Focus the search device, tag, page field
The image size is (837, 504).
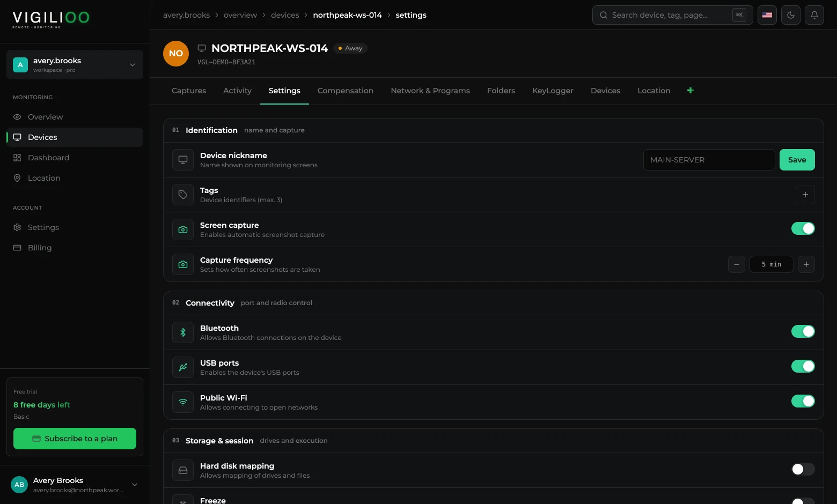pos(673,15)
